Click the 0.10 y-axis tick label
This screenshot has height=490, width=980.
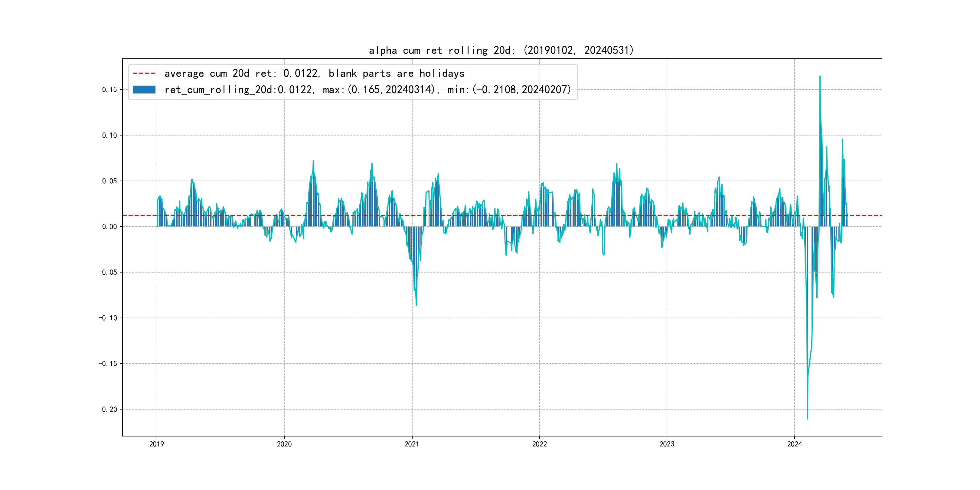109,136
